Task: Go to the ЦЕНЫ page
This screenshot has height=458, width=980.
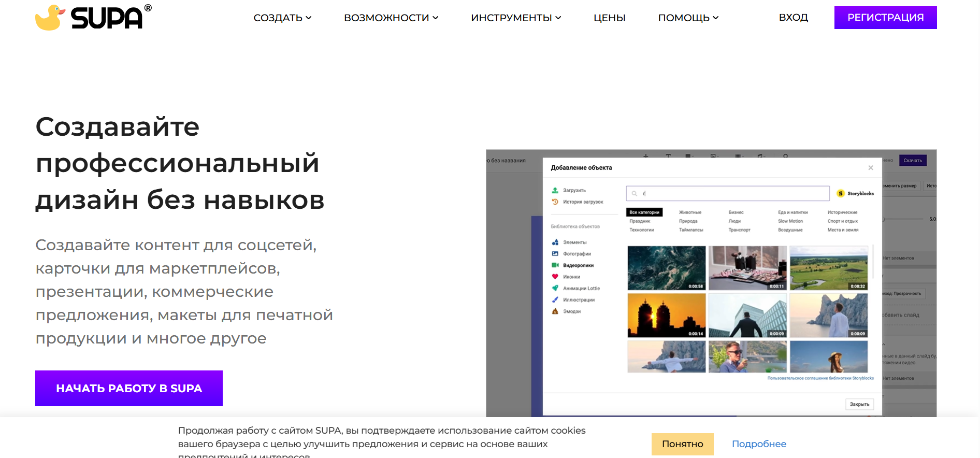Action: tap(609, 18)
